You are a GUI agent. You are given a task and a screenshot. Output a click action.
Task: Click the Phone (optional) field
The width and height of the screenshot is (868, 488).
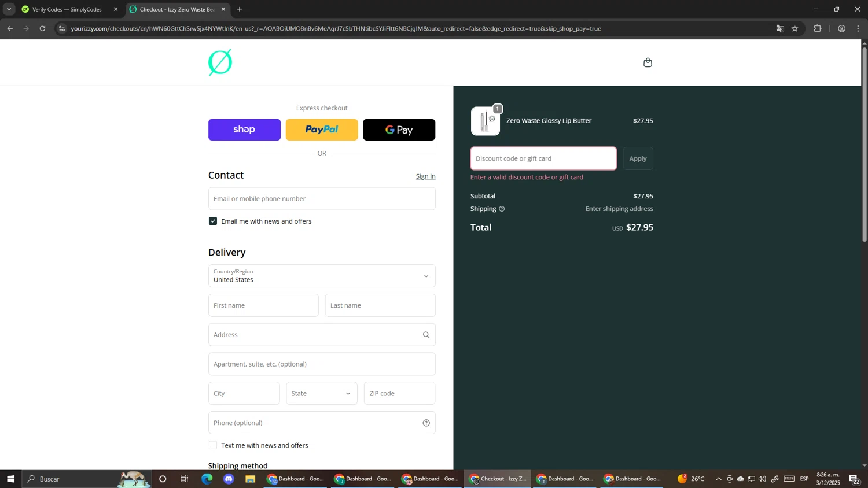pos(322,423)
